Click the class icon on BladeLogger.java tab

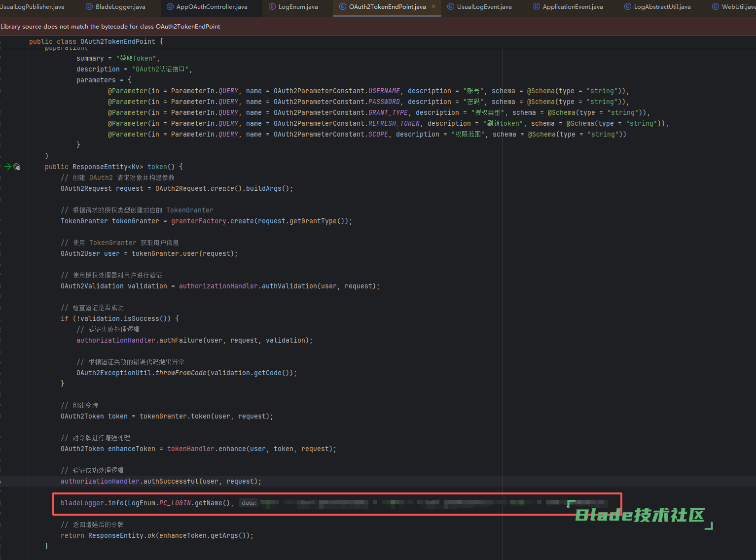pyautogui.click(x=89, y=7)
